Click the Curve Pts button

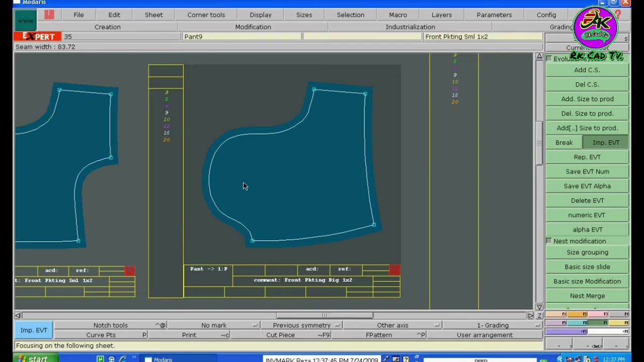101,335
